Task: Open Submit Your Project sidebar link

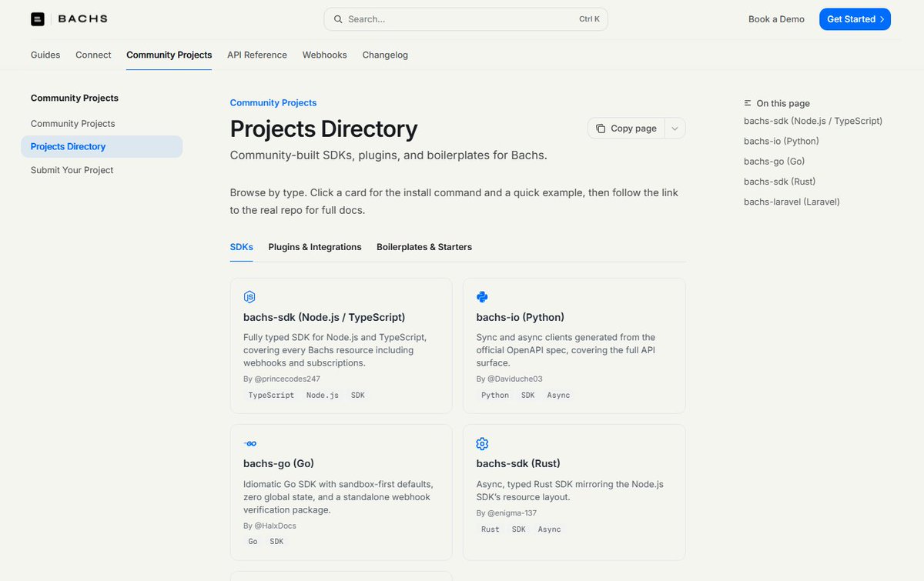Action: tap(72, 170)
